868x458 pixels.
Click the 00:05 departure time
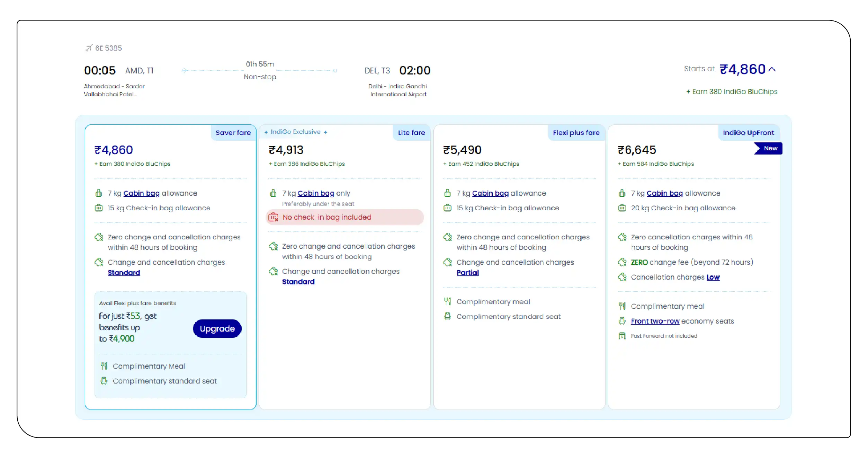[x=100, y=71]
